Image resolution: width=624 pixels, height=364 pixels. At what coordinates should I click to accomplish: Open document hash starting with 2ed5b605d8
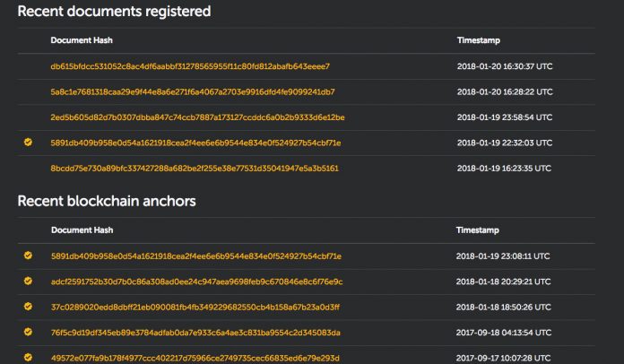click(197, 117)
